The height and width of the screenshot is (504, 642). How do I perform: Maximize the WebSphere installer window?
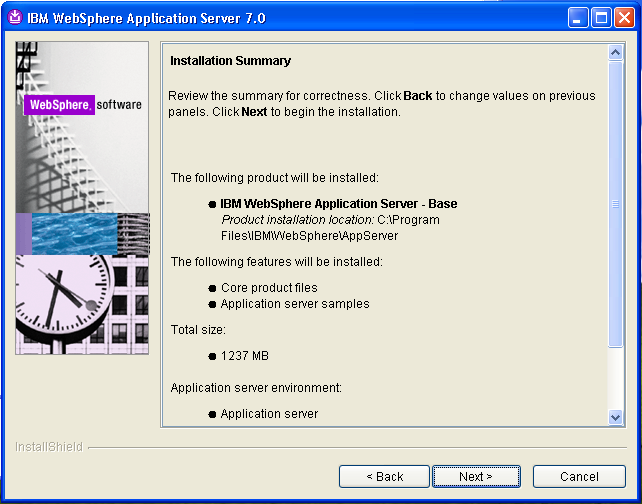(601, 18)
